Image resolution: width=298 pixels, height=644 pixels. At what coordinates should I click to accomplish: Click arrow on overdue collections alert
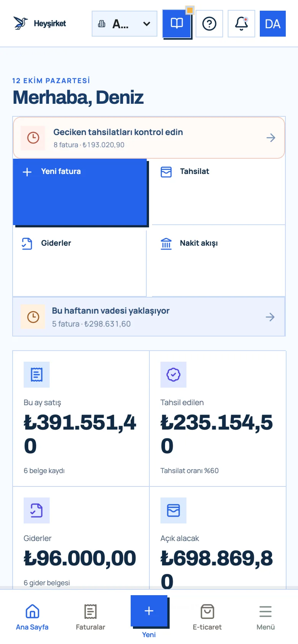coord(271,138)
